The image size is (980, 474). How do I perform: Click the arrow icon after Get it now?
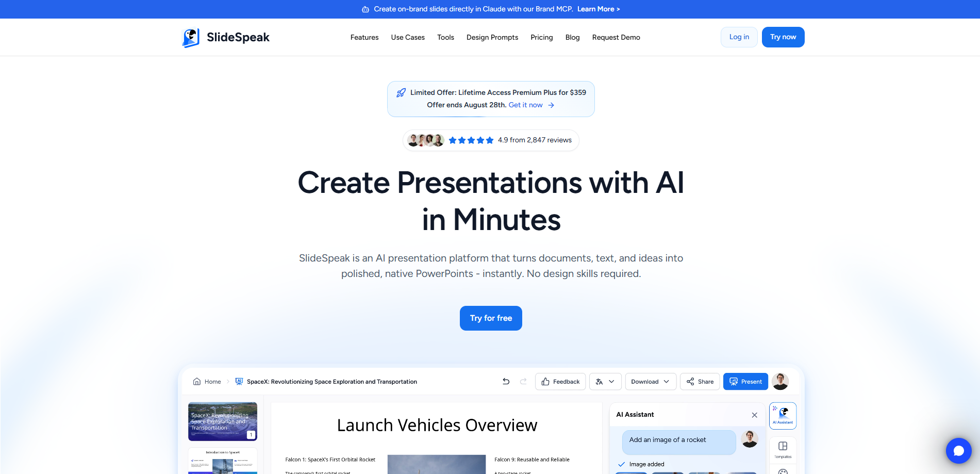pos(551,105)
